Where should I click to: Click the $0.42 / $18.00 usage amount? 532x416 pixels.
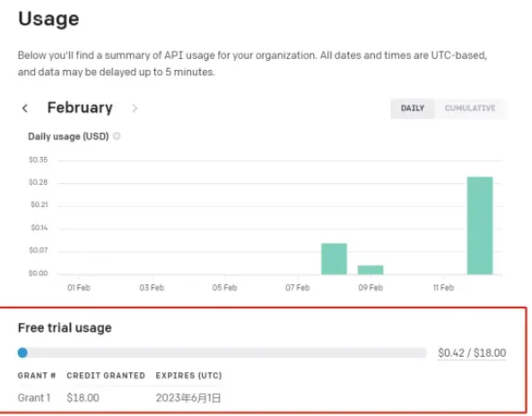[472, 353]
